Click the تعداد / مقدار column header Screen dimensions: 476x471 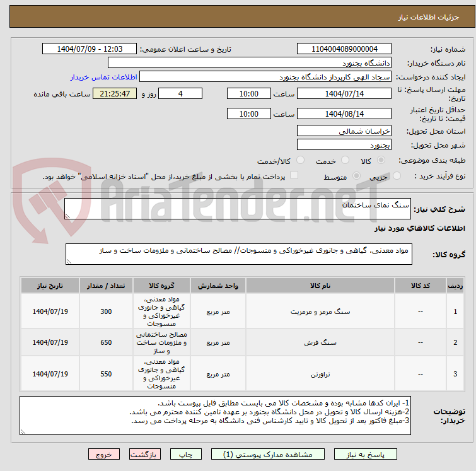click(106, 286)
